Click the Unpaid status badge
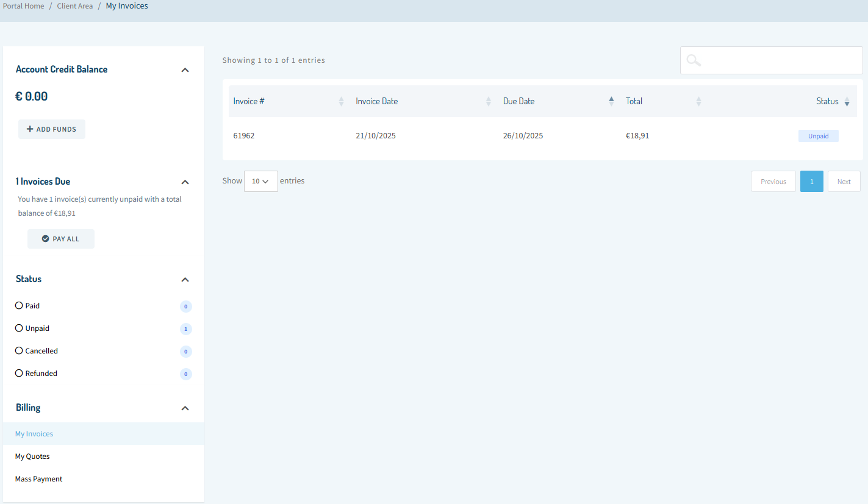Screen dimensions: 868x504 tap(818, 136)
